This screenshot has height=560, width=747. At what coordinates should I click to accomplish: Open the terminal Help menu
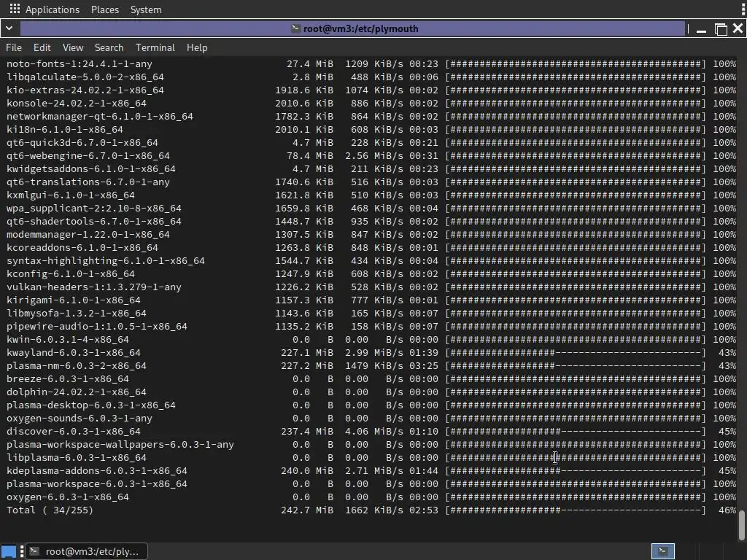coord(197,47)
